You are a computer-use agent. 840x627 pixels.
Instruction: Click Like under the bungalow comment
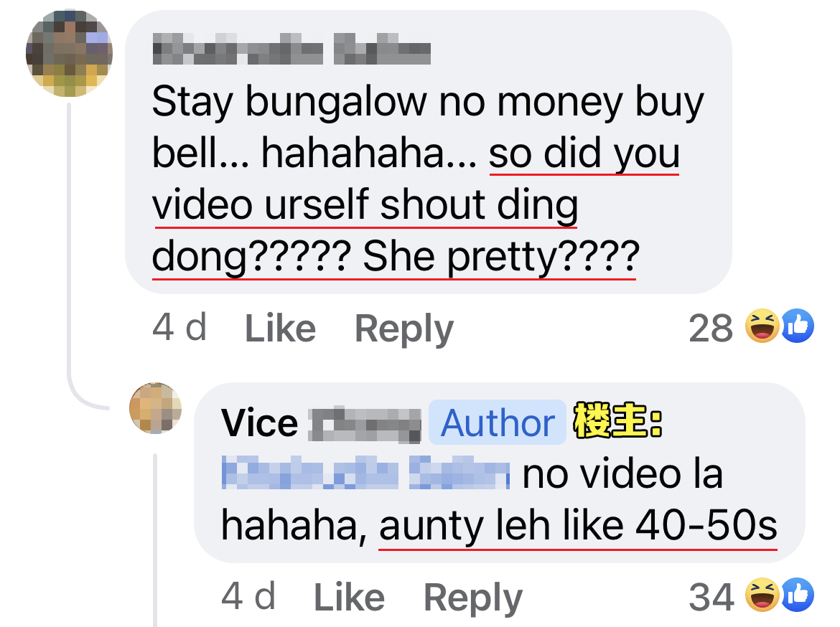click(x=280, y=328)
